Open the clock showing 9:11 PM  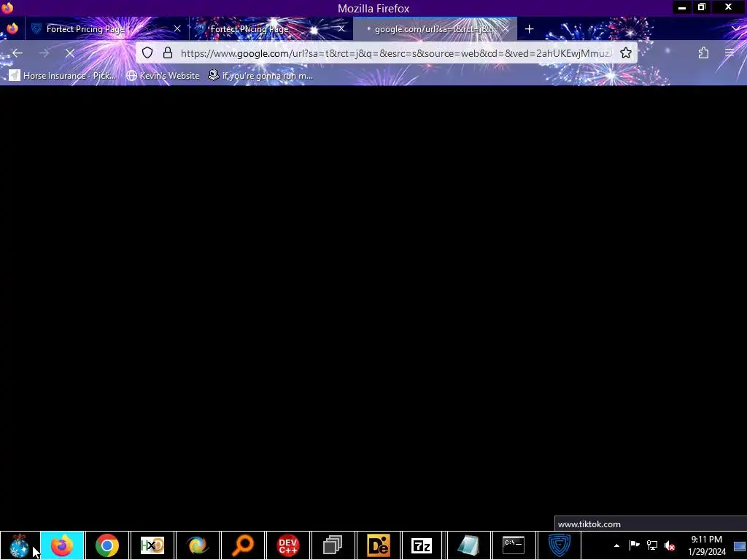[707, 545]
